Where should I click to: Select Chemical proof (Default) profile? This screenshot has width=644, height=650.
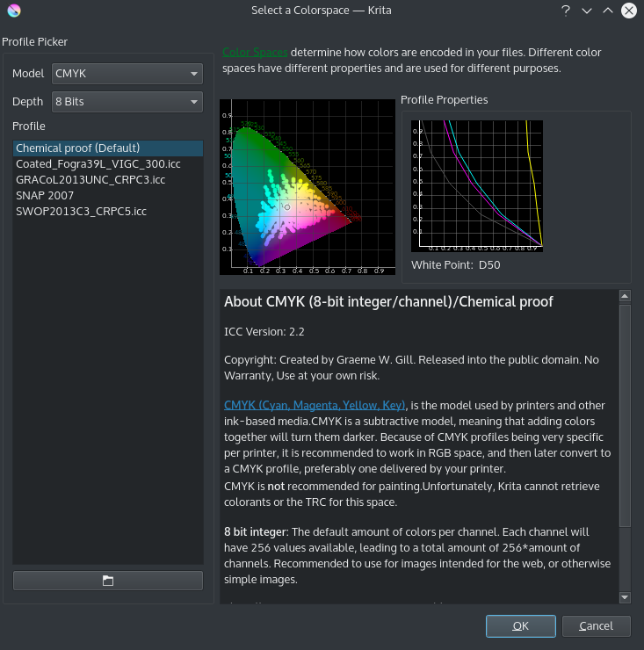(x=108, y=148)
